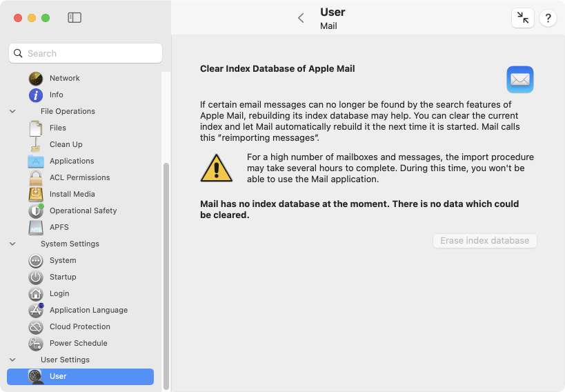Focus the Search field

pos(86,53)
